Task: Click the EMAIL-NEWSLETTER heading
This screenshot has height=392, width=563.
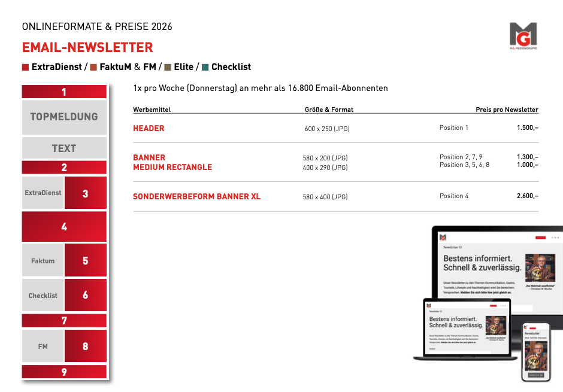Action: pyautogui.click(x=87, y=47)
